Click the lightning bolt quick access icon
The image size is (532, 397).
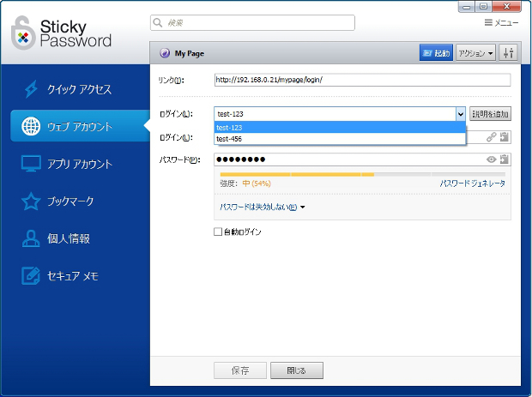31,89
